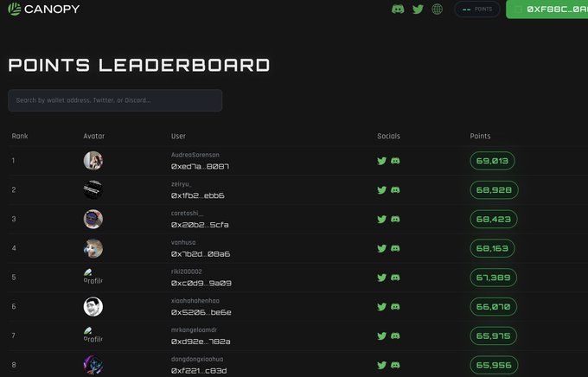Select wallet address 0x5206...be6e
Viewport: 588px width, 377px height.
point(201,312)
